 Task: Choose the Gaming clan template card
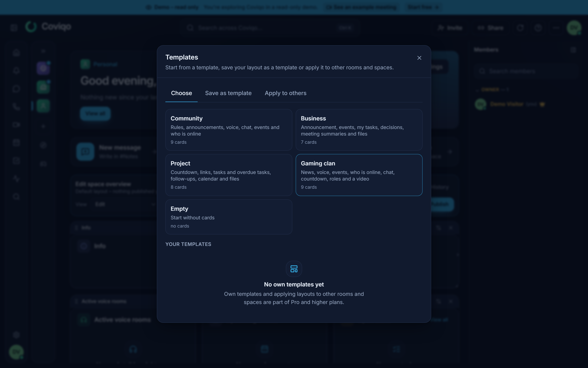click(359, 175)
